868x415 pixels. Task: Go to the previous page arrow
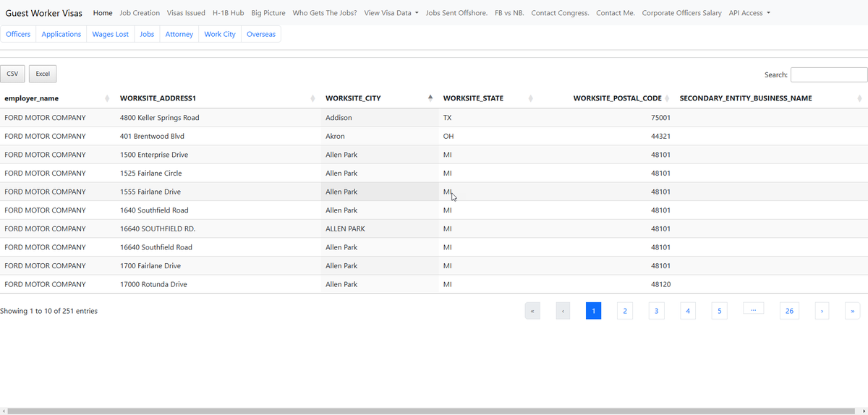click(563, 311)
